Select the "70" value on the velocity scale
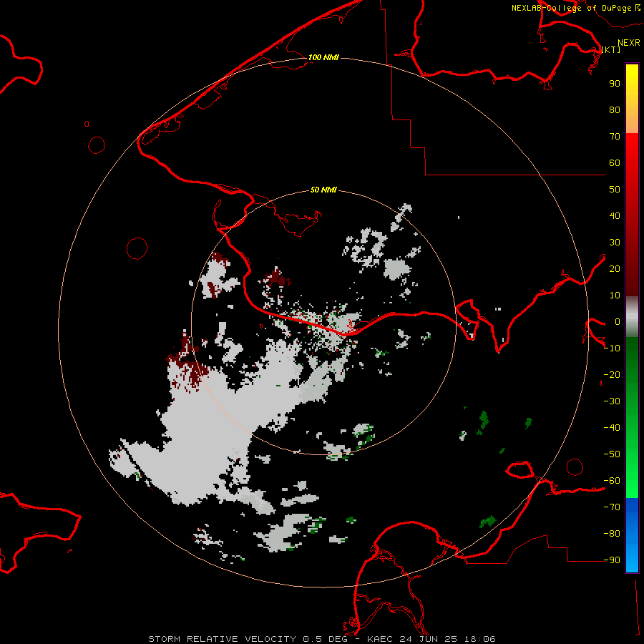644x644 pixels. point(615,137)
